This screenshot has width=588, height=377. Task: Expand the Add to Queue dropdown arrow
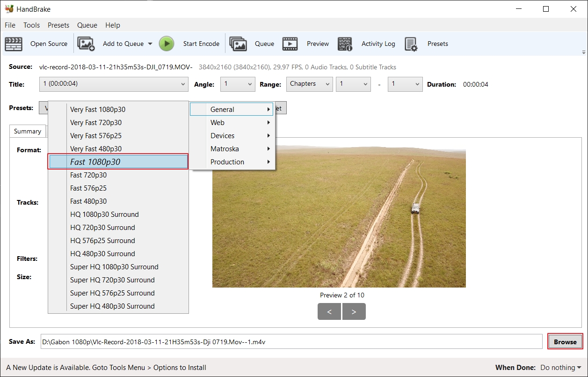(x=150, y=44)
